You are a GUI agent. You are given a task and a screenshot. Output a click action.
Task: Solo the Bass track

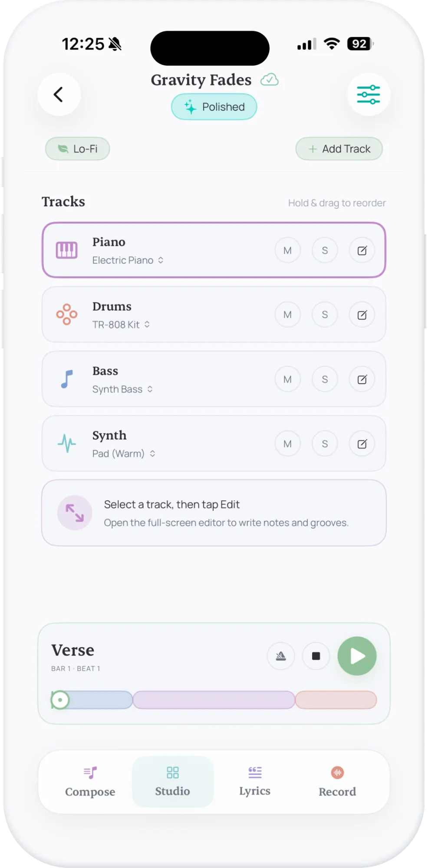point(324,378)
